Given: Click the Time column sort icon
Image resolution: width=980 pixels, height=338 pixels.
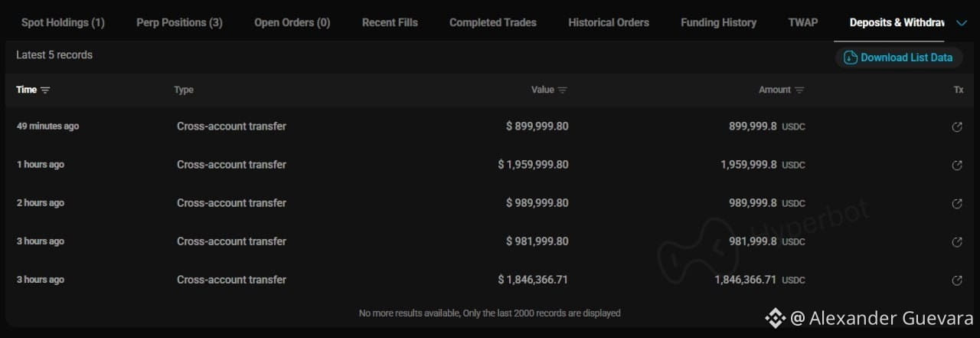Looking at the screenshot, I should point(45,90).
